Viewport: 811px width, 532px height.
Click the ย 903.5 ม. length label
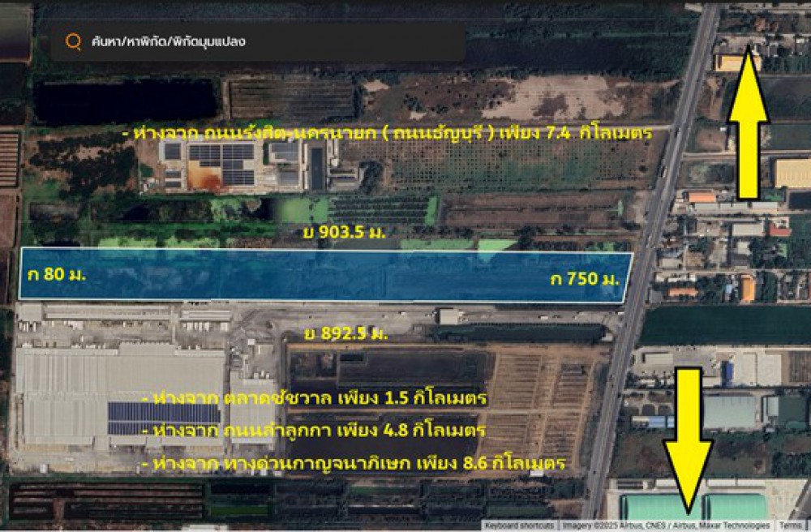coord(340,233)
